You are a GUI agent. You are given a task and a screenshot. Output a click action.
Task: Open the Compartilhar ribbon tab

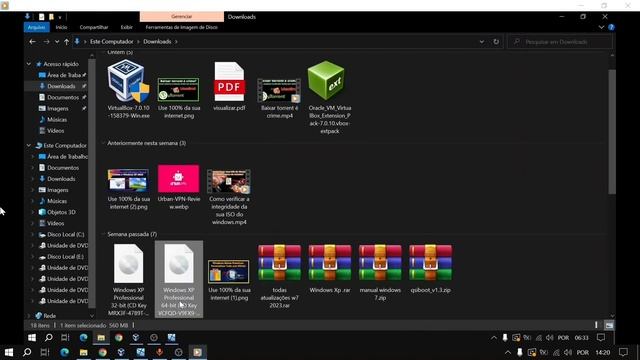pos(94,27)
